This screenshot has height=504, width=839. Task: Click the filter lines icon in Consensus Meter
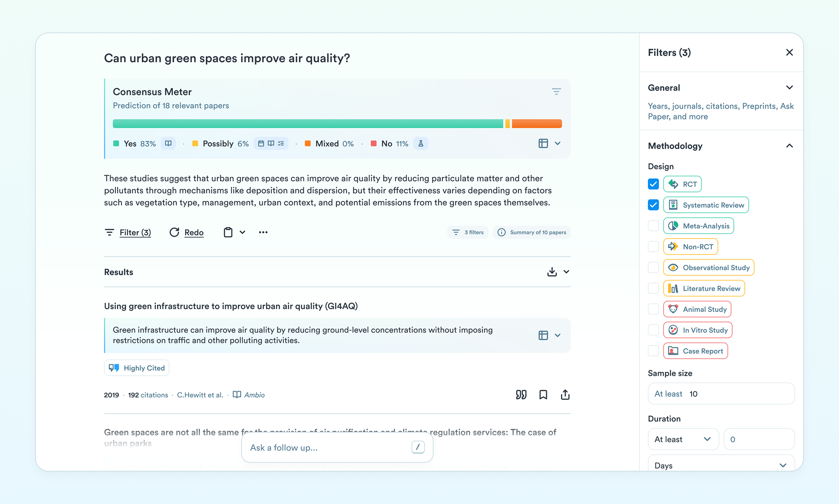coord(556,92)
